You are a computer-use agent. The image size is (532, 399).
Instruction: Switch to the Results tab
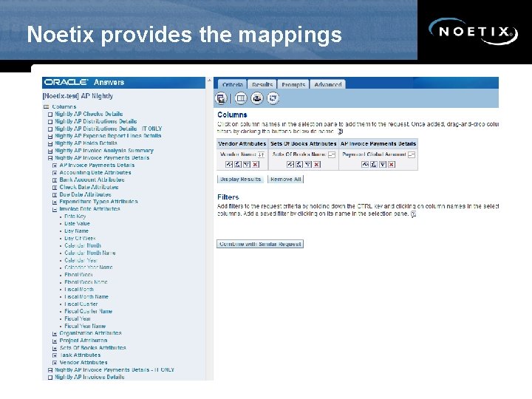(262, 84)
